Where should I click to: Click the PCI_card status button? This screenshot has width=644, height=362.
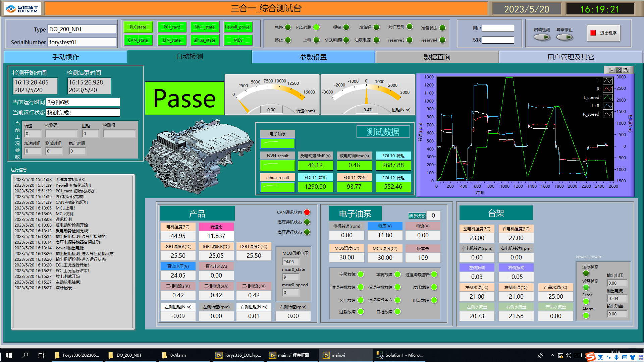click(x=172, y=27)
